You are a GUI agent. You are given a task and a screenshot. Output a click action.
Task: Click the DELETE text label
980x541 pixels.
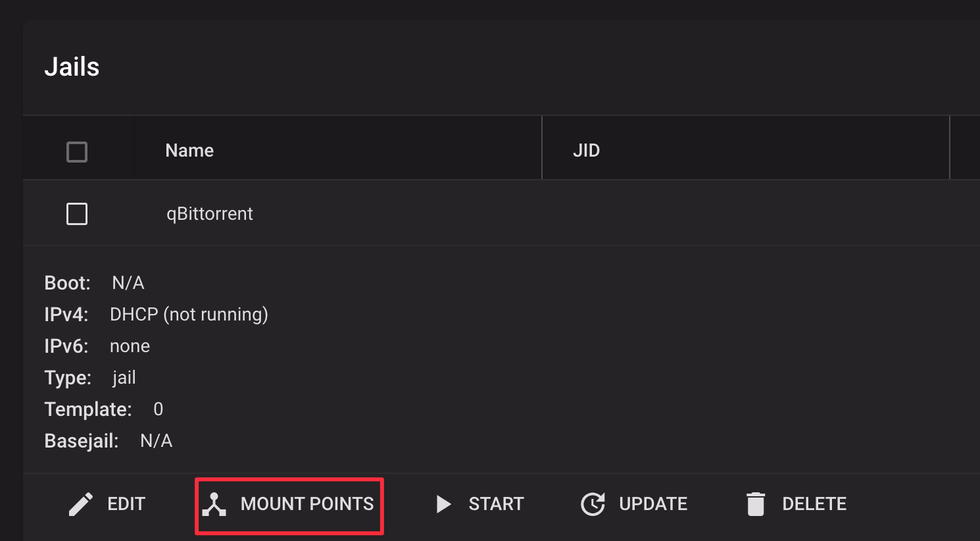click(x=814, y=504)
